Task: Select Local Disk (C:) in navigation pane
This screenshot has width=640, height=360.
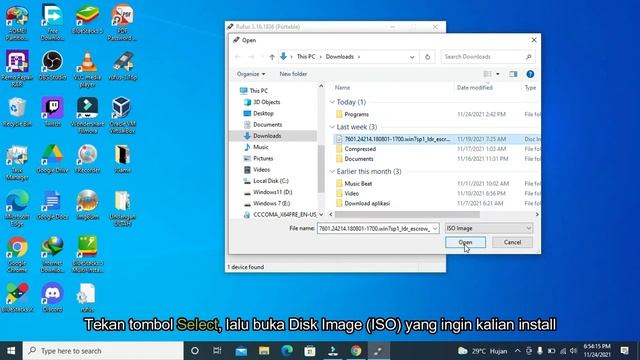Action: (271, 181)
